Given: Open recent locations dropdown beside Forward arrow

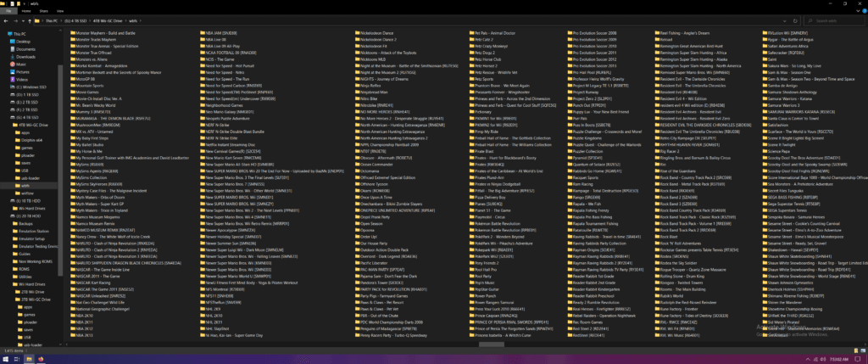Looking at the screenshot, I should tap(23, 21).
